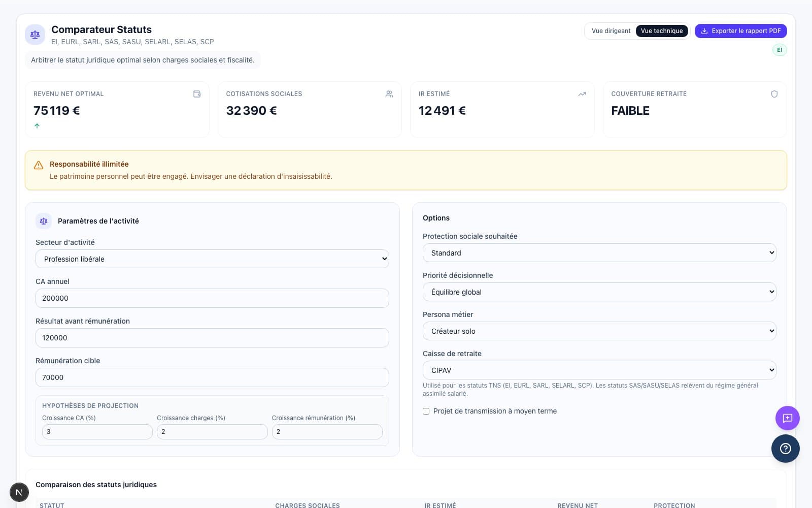Open the Caisse de retraite dropdown
Viewport: 812px width, 508px height.
point(599,370)
